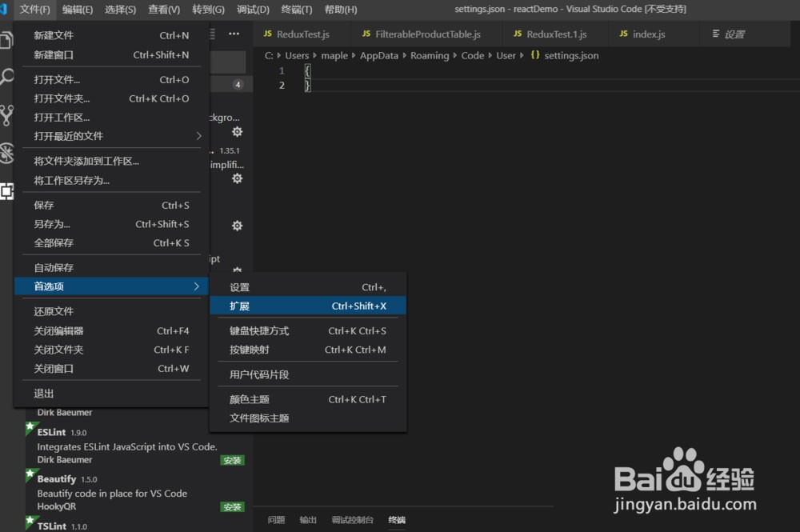Click the star badge on ESLint extension
Screen dimensions: 800x532
[30, 427]
